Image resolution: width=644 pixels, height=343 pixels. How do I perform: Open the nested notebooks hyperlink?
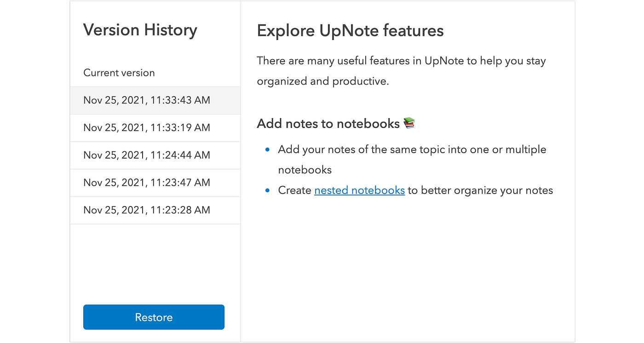click(x=359, y=190)
